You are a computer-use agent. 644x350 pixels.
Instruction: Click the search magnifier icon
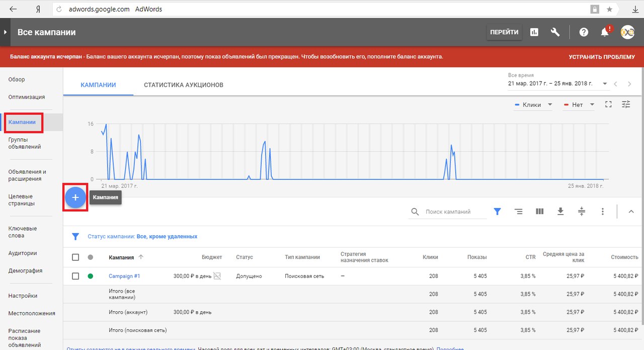pyautogui.click(x=415, y=212)
